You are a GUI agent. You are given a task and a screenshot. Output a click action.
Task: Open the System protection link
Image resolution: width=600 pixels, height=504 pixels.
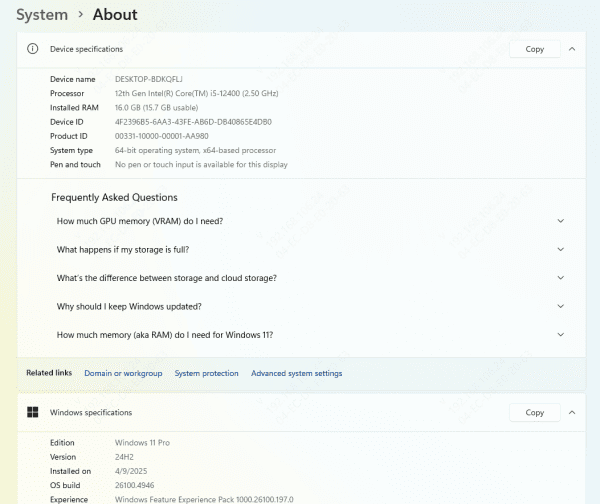pos(206,373)
